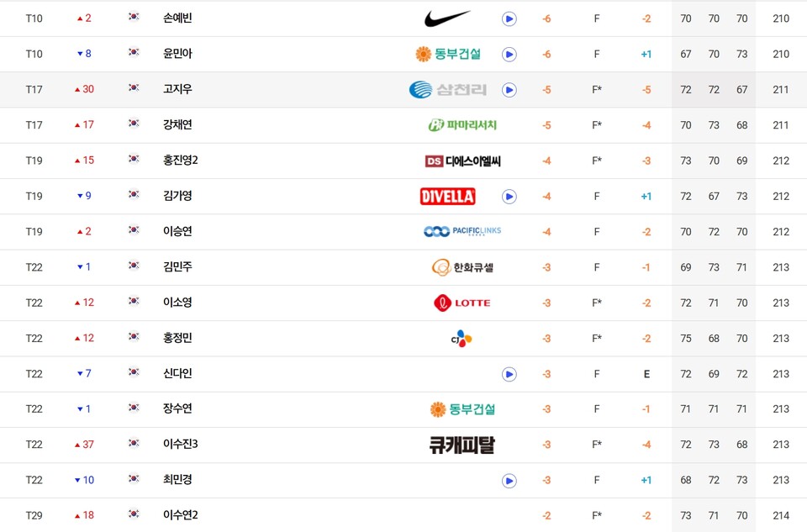Play video for 손예빈
The height and width of the screenshot is (532, 807).
509,18
